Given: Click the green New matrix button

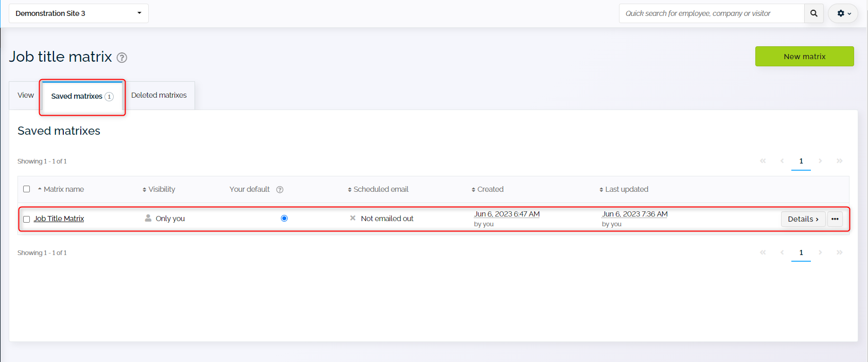Looking at the screenshot, I should click(x=804, y=57).
